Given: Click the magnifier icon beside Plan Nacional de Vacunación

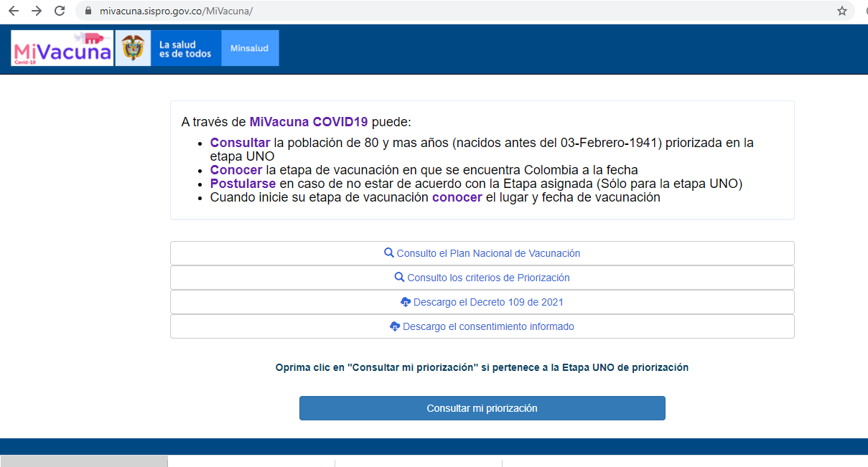Looking at the screenshot, I should point(389,253).
